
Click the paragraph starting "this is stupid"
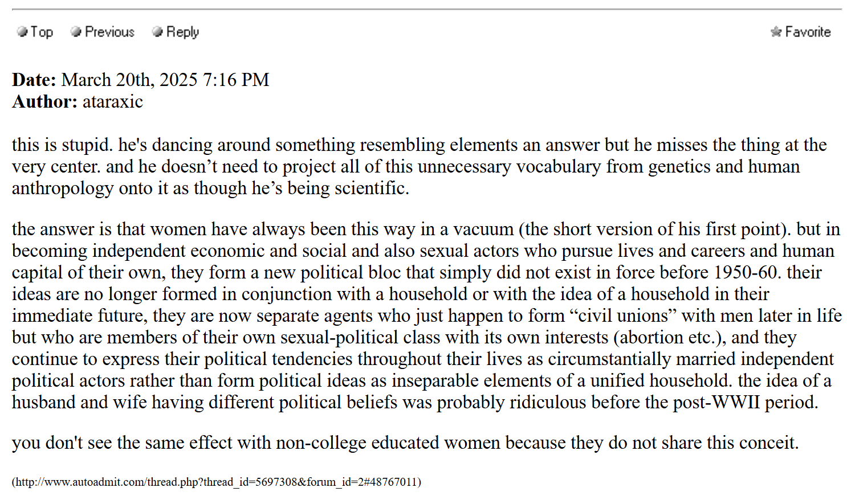420,166
